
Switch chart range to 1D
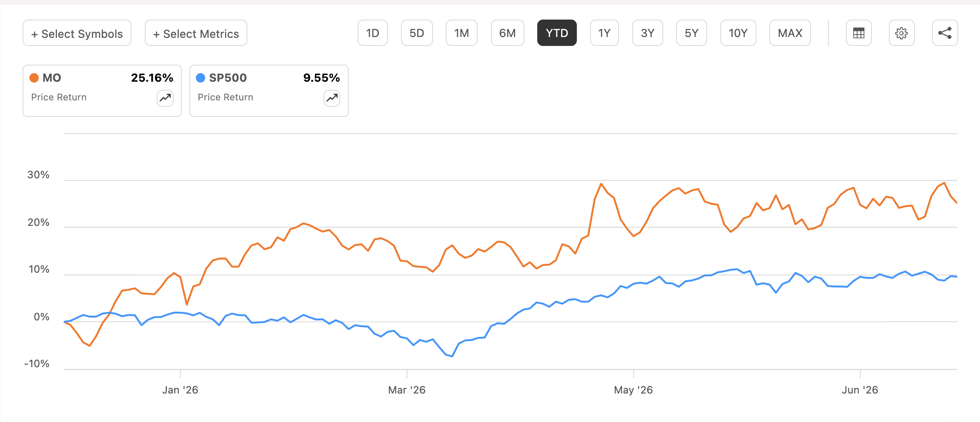coord(373,33)
